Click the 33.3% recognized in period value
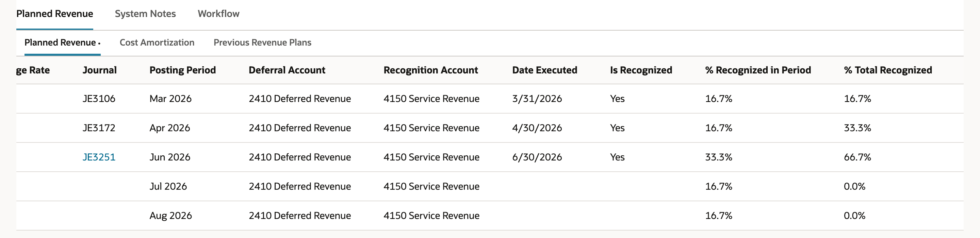 718,157
